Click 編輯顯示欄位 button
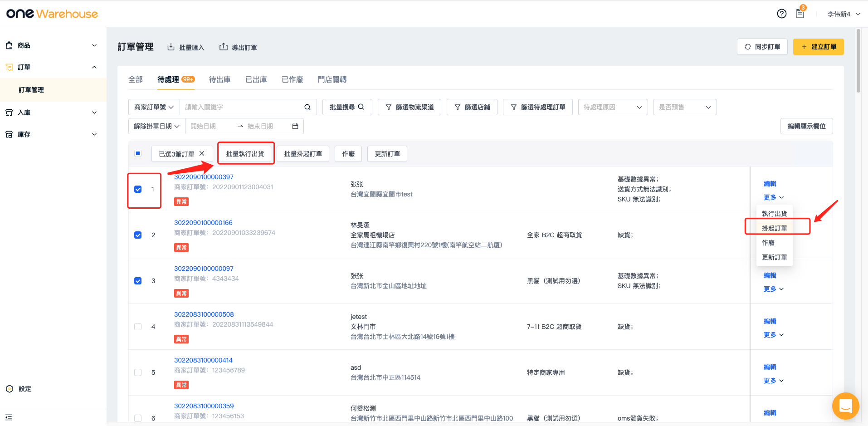The width and height of the screenshot is (868, 426). (x=807, y=126)
